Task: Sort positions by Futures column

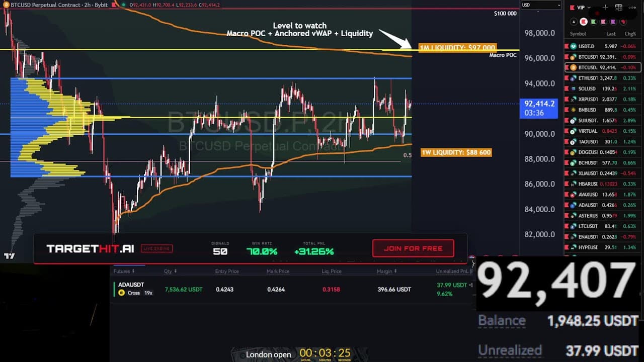Action: 124,271
